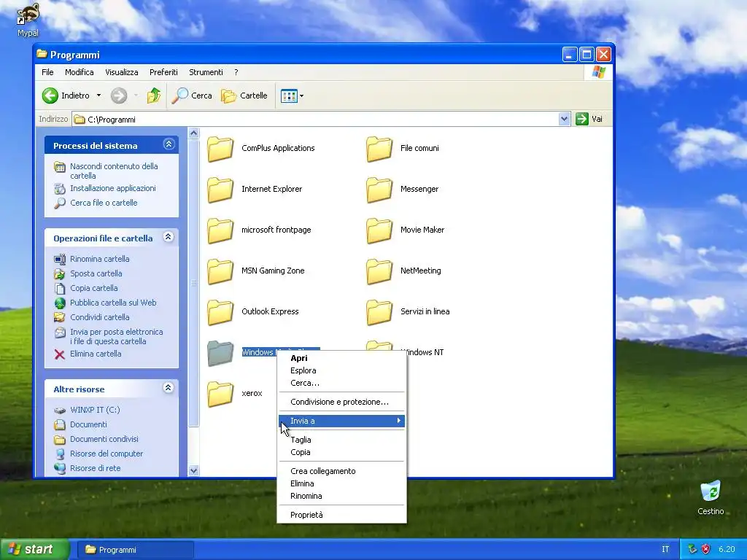Click Pubblica cartella sul Web link
Screen dimensions: 747x560
coord(113,303)
